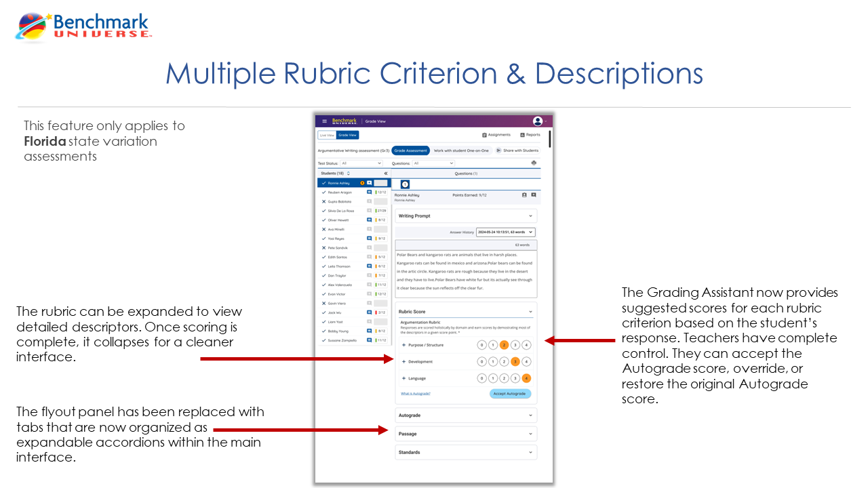Click inside the student response text box
The height and width of the screenshot is (488, 868).
click(x=466, y=274)
